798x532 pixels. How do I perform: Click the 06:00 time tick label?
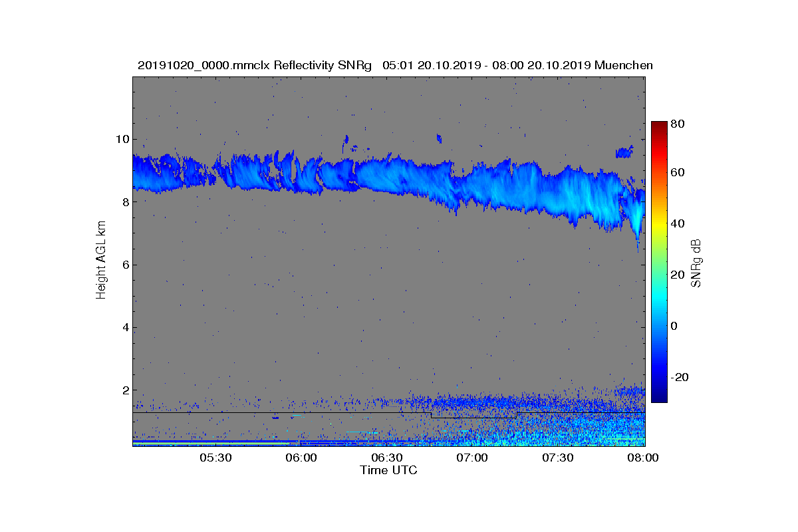point(303,458)
